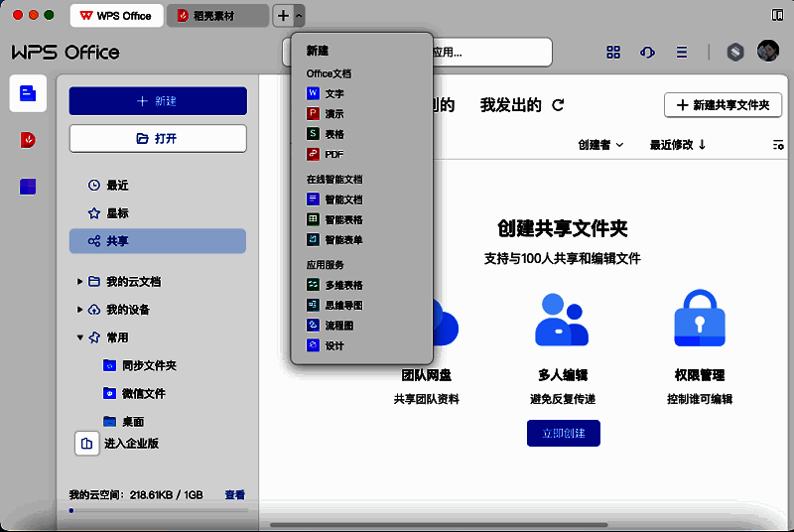794x532 pixels.
Task: Click the cloud space usage progress bar
Action: pyautogui.click(x=158, y=510)
